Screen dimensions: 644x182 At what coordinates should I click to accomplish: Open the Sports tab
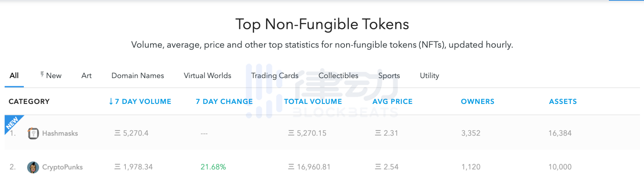[x=389, y=76]
